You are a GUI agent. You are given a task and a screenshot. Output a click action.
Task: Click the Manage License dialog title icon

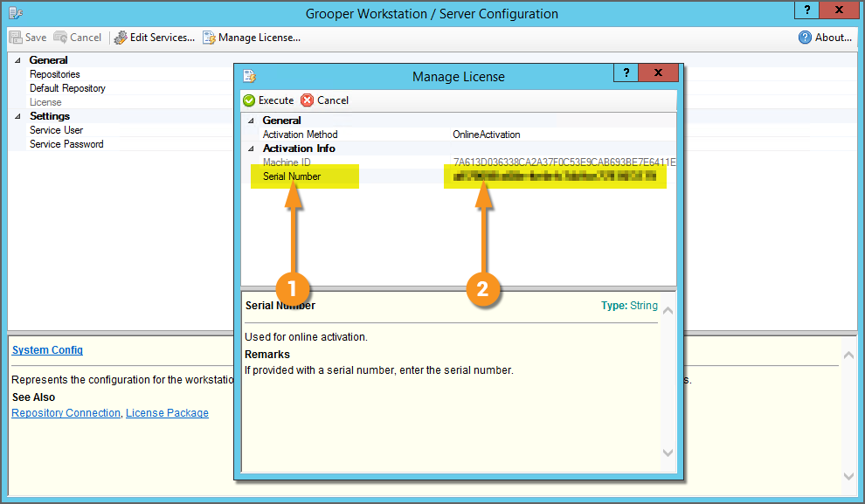[x=249, y=76]
